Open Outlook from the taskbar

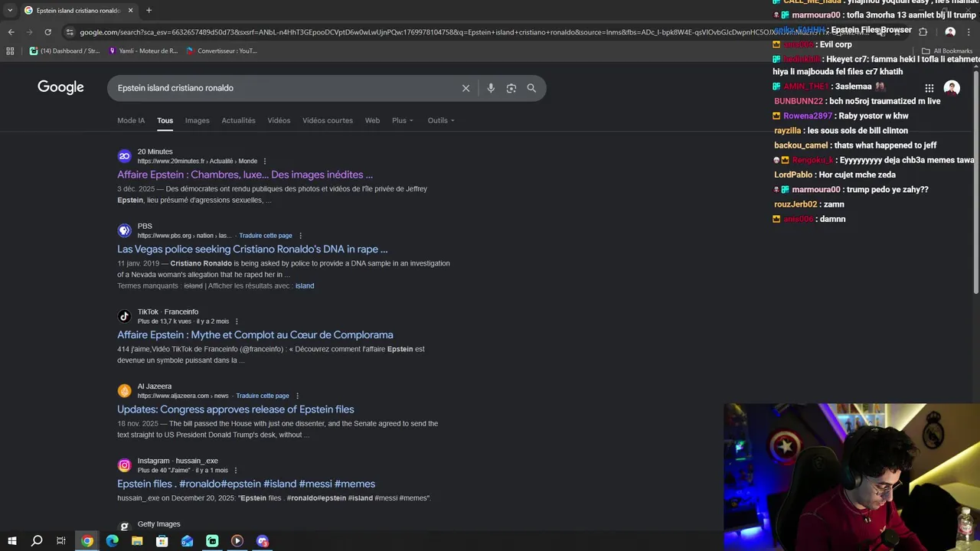[188, 541]
